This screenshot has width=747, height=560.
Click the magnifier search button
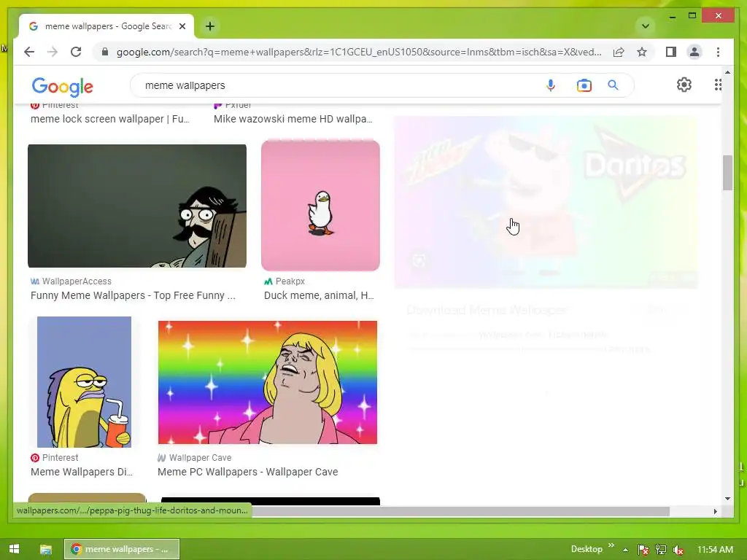tap(613, 85)
